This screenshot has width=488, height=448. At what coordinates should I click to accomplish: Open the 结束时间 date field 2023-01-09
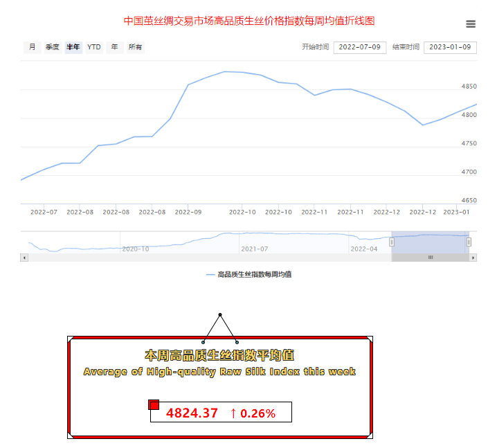(x=450, y=47)
